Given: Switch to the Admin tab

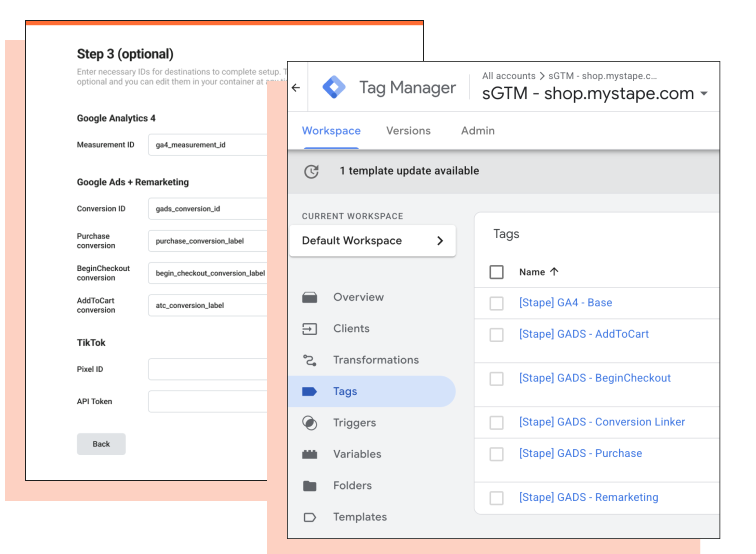Looking at the screenshot, I should (477, 131).
